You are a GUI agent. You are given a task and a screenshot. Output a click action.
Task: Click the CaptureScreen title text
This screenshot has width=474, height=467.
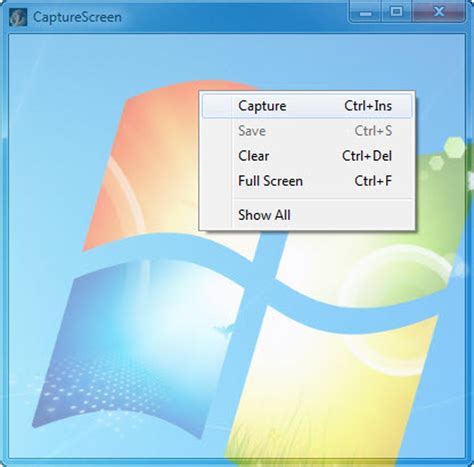[x=77, y=17]
